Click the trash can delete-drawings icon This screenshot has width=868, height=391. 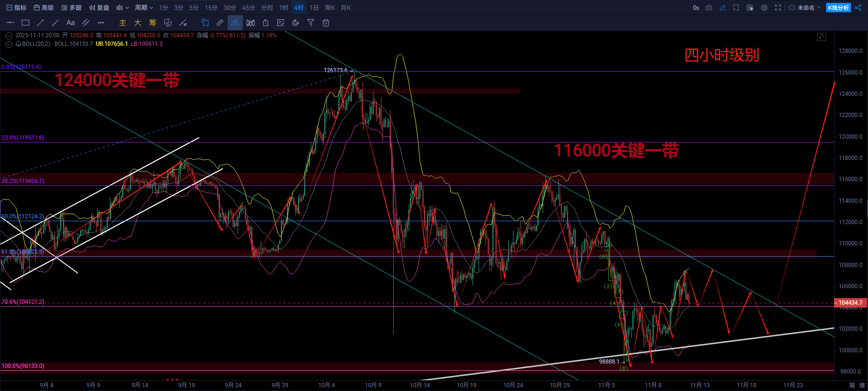click(x=325, y=23)
